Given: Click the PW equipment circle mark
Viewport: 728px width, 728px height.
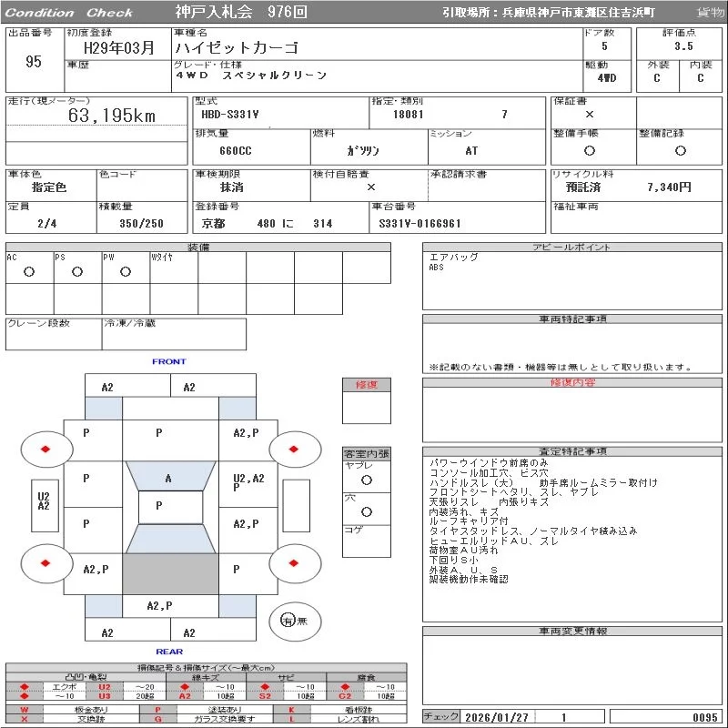Looking at the screenshot, I should [x=126, y=271].
